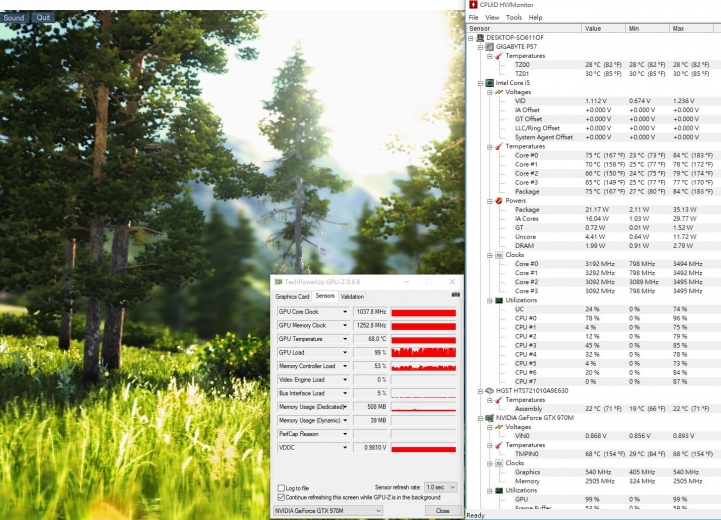Open the View menu in HWMonitor
The image size is (721, 520).
point(492,17)
